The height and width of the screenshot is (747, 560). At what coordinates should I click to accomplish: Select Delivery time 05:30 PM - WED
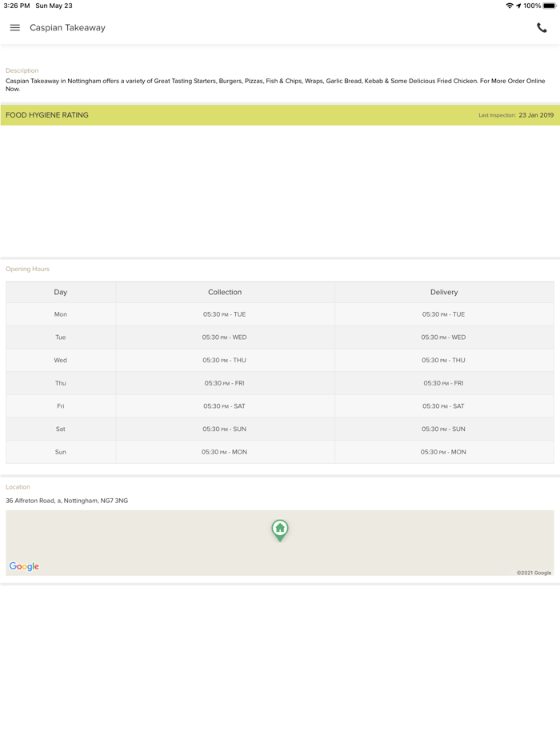tap(444, 338)
